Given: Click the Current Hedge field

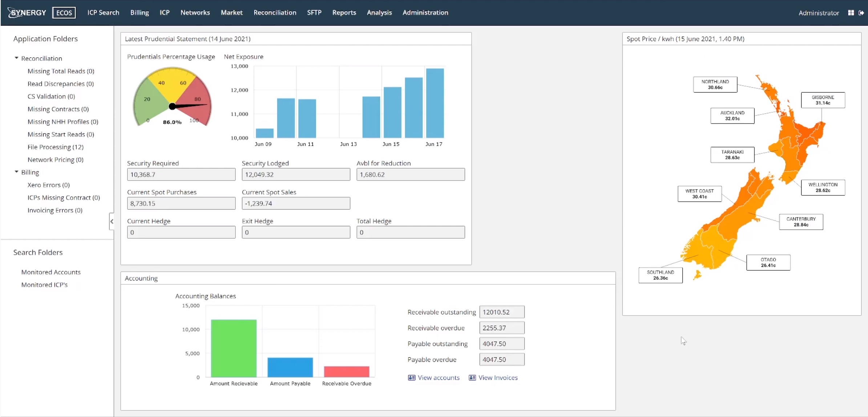Looking at the screenshot, I should click(181, 232).
